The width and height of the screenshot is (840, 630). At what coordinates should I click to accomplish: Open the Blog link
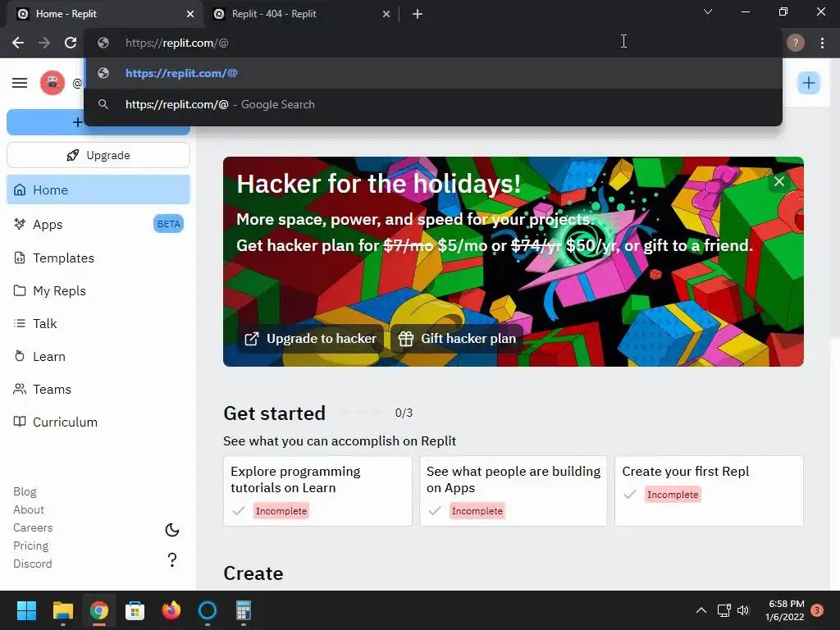(x=25, y=492)
